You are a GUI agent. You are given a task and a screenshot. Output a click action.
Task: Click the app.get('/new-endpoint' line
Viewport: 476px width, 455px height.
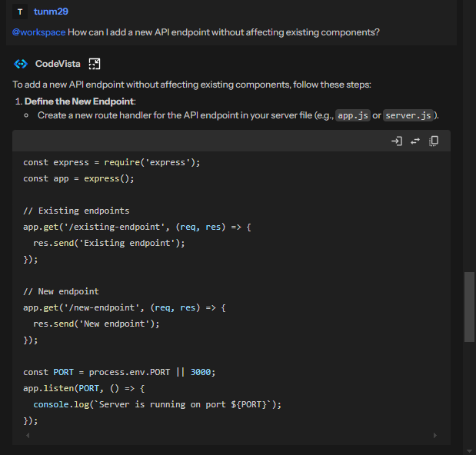[125, 307]
